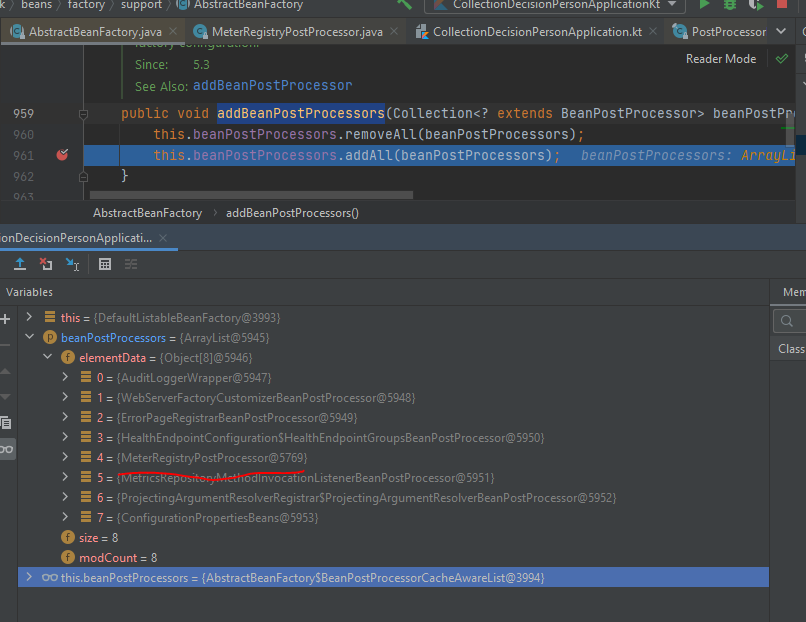Viewport: 806px width, 622px height.
Task: Click the Debug bug icon in top toolbar
Action: coord(730,4)
